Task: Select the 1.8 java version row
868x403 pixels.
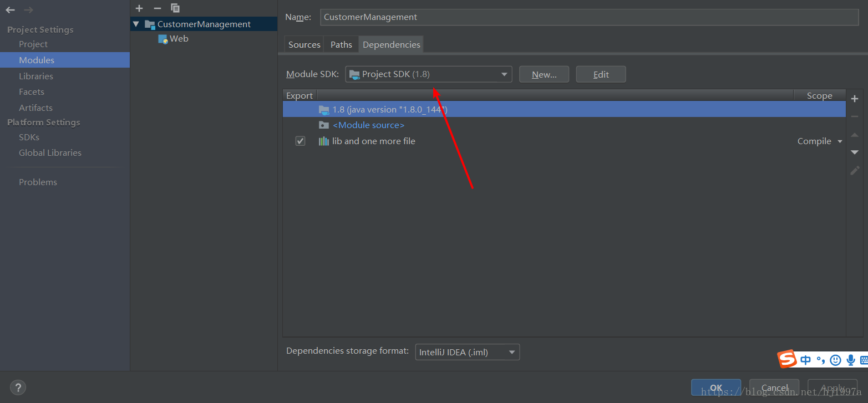Action: [x=564, y=110]
